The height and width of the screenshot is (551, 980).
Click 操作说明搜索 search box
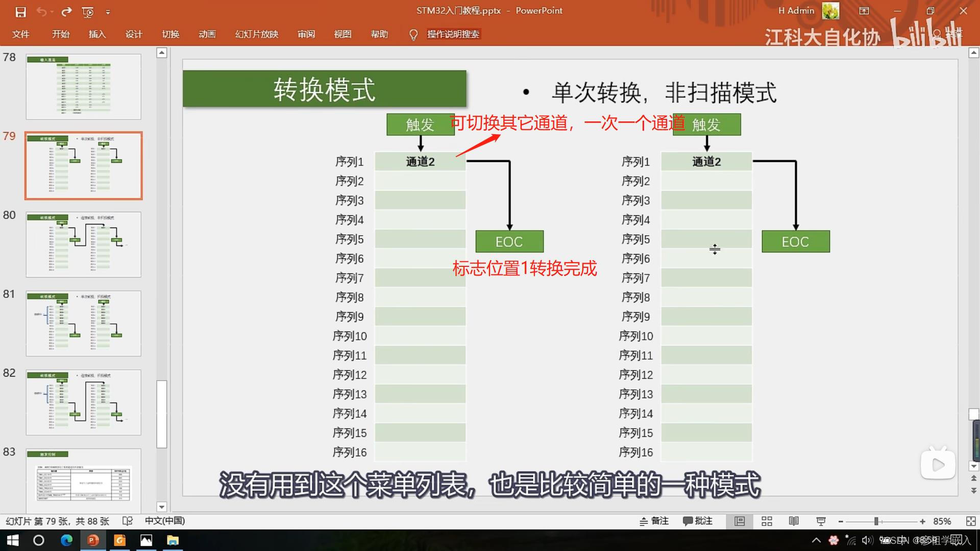click(453, 34)
